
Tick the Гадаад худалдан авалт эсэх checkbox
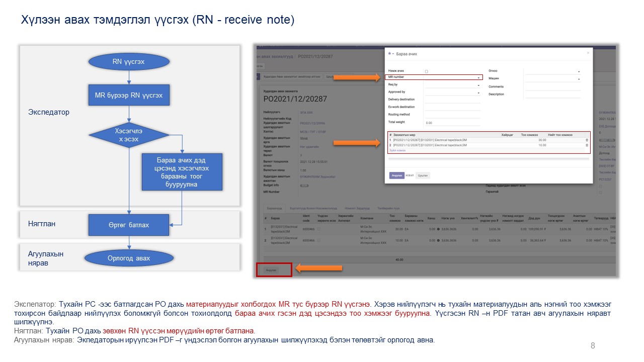[x=601, y=186]
